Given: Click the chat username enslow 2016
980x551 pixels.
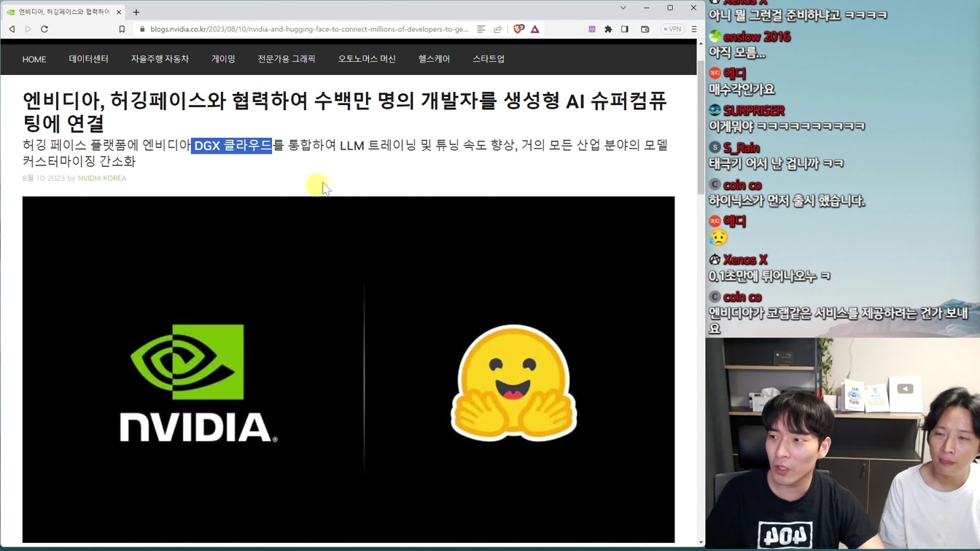Looking at the screenshot, I should click(757, 37).
